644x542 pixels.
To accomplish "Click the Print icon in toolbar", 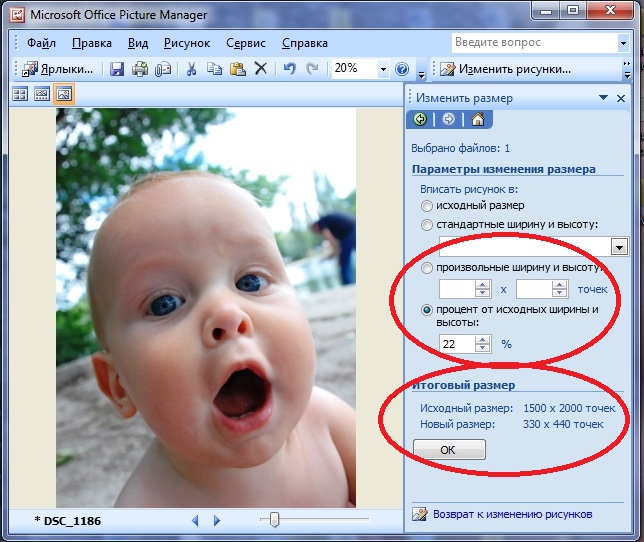I will pyautogui.click(x=140, y=69).
